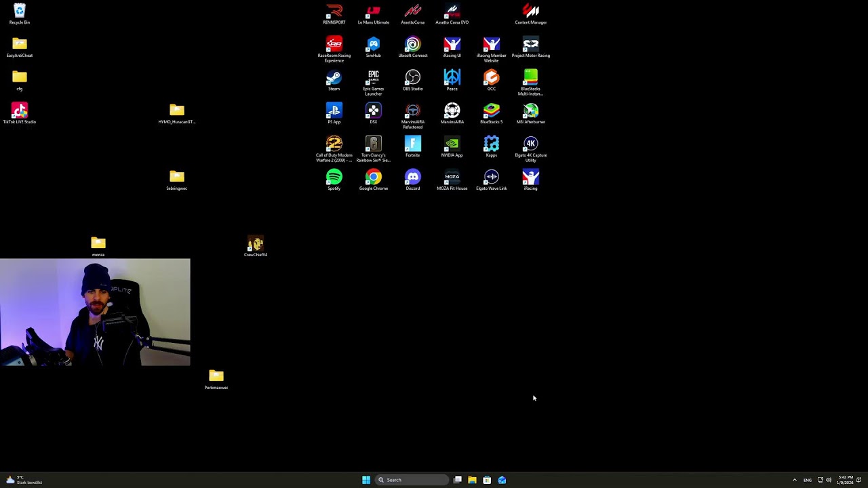Click Tom Clancy's Rainbow Six Siege icon
The width and height of the screenshot is (868, 488).
tap(373, 149)
